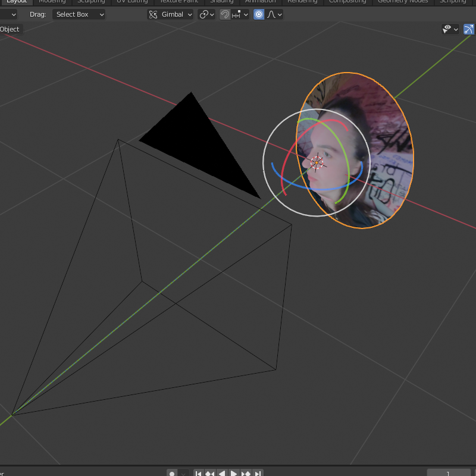Toggle the auto keying record dot
This screenshot has width=476, height=476.
pyautogui.click(x=172, y=473)
